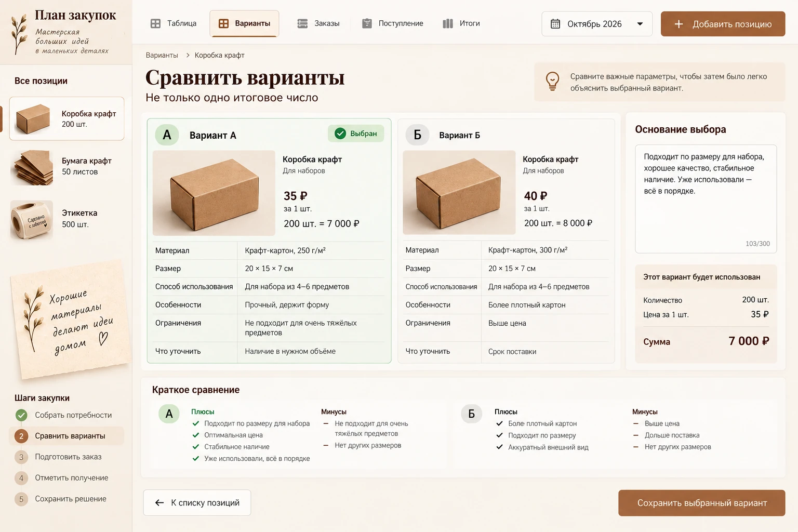Click the Вариант Б title

[460, 135]
